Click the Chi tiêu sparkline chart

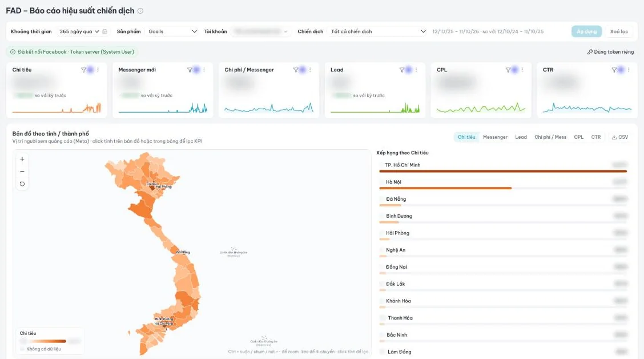(57, 107)
